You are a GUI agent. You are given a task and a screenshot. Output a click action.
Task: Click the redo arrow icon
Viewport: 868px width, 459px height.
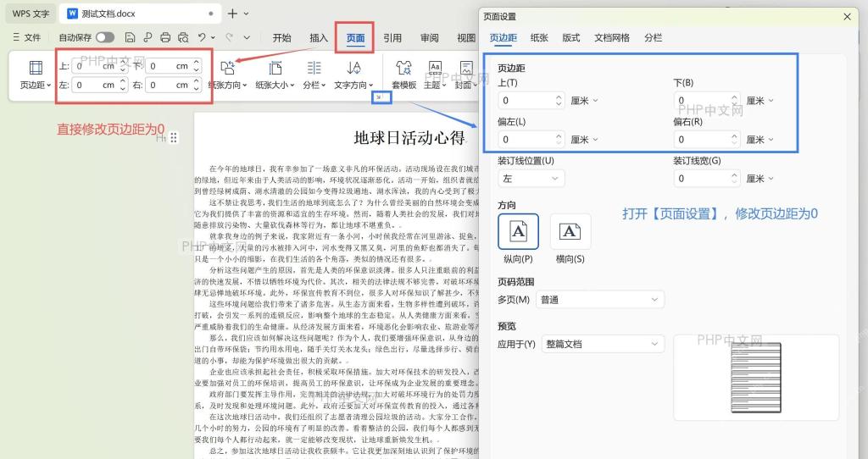229,37
